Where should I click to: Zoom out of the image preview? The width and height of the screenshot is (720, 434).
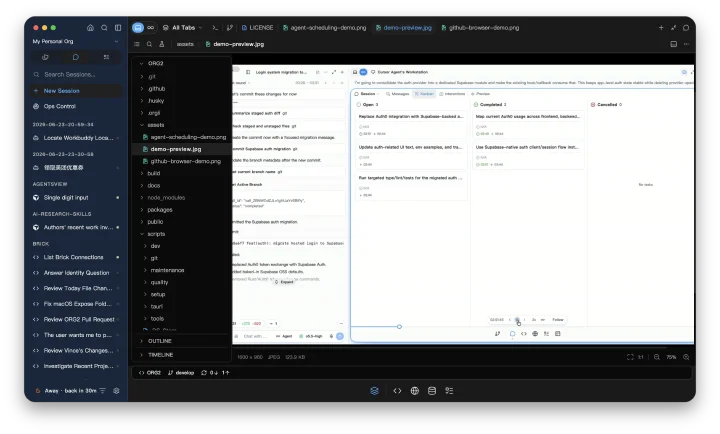click(x=657, y=357)
